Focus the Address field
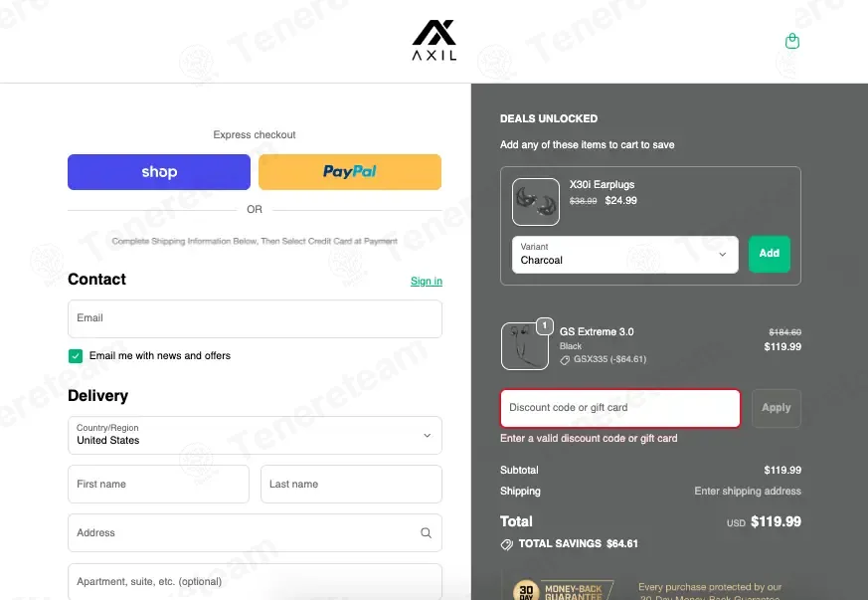The height and width of the screenshot is (600, 868). coord(255,533)
